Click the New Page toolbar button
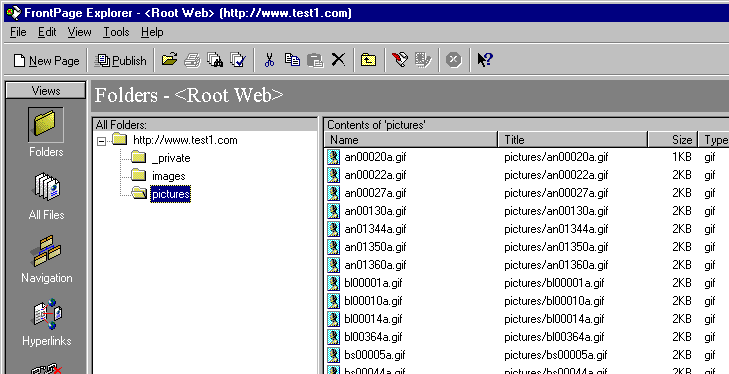 pos(46,60)
